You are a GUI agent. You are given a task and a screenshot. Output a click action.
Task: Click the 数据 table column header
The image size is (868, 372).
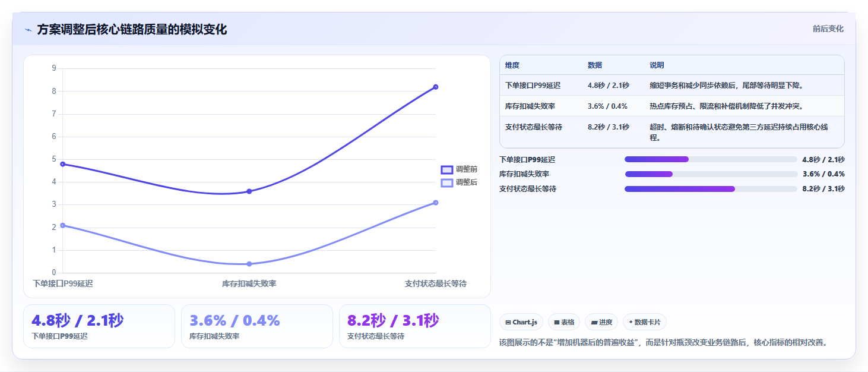(595, 65)
